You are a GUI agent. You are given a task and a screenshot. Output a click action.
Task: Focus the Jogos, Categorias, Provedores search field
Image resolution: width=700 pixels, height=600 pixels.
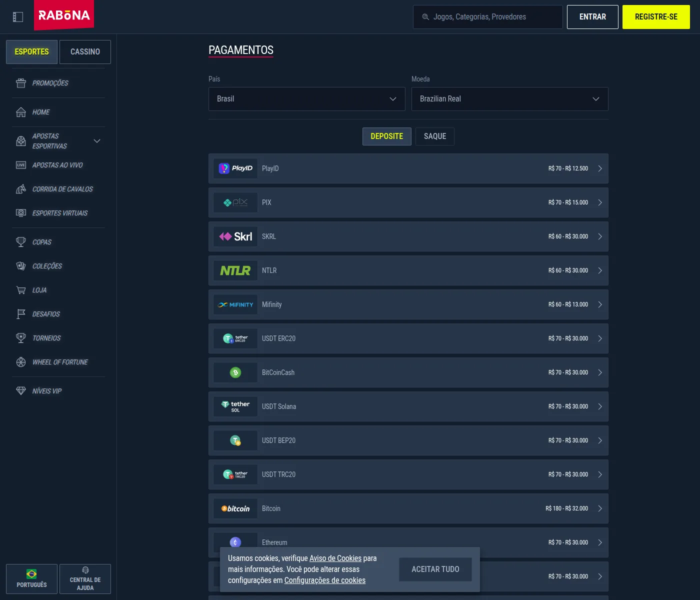(x=488, y=17)
